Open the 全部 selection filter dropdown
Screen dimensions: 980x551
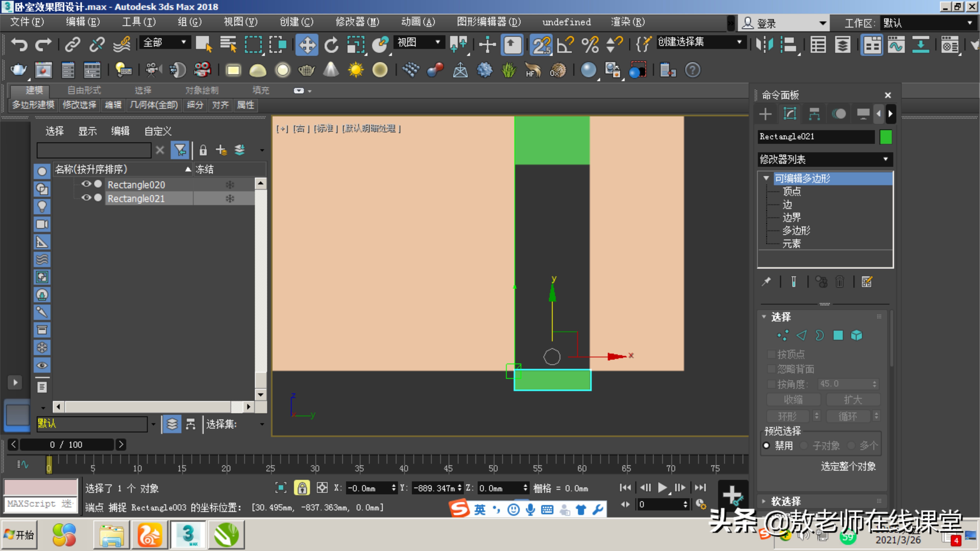184,42
